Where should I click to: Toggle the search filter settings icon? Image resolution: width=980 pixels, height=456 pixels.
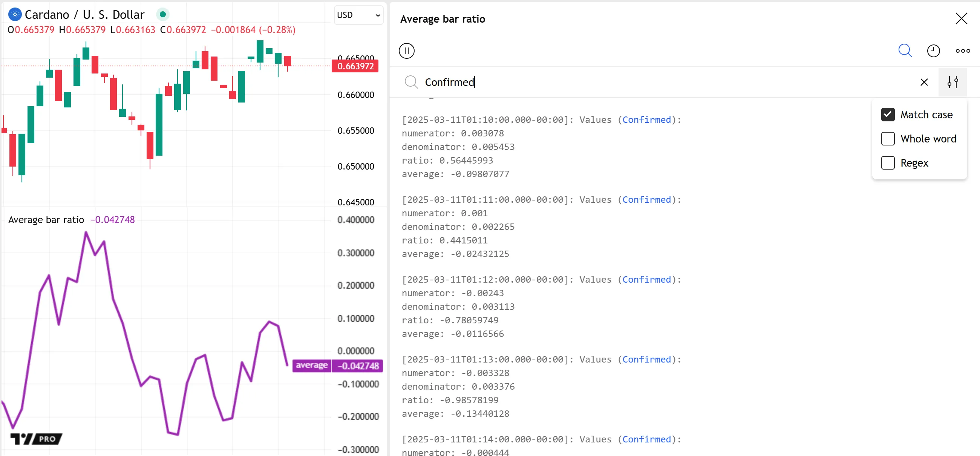click(x=952, y=82)
